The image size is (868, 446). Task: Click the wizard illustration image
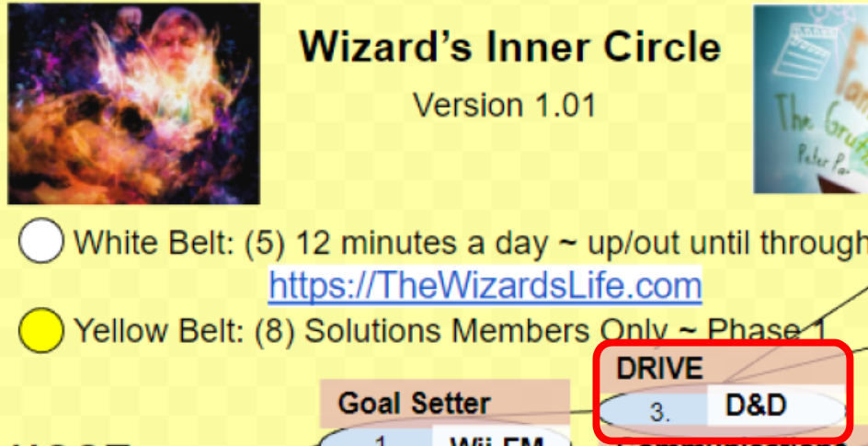(133, 104)
